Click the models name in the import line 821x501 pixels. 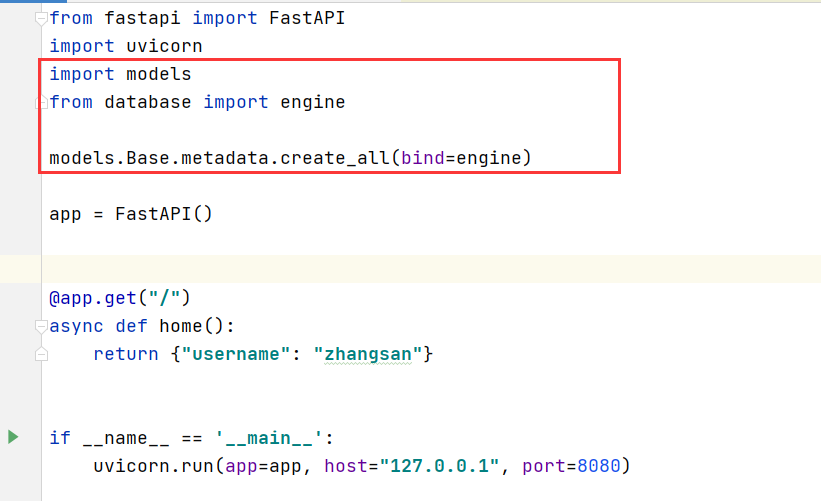click(159, 74)
